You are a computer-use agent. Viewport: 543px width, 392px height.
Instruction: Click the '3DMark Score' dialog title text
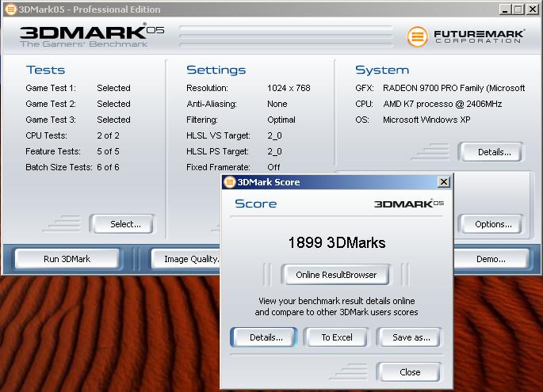tap(269, 182)
